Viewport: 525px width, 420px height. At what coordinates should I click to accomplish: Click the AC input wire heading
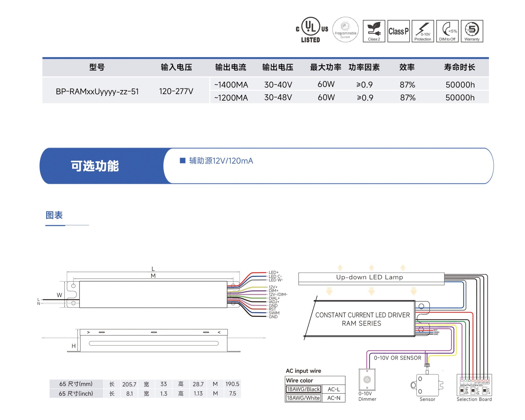[x=303, y=371]
